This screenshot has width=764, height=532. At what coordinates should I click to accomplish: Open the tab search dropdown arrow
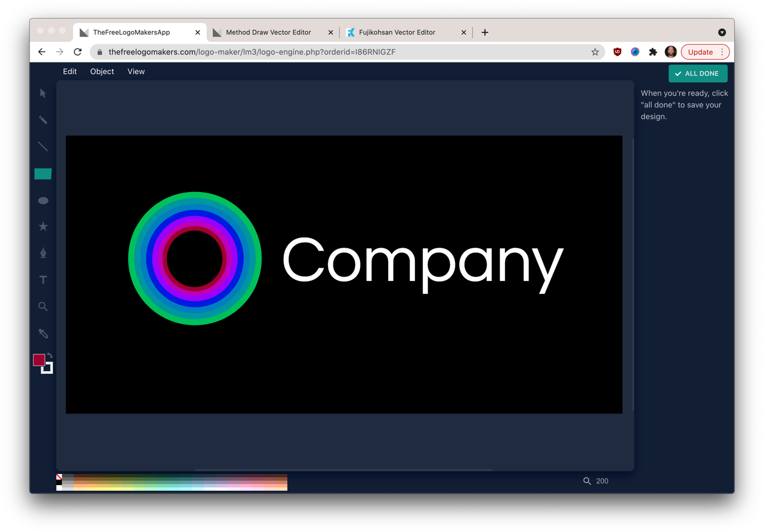(722, 32)
